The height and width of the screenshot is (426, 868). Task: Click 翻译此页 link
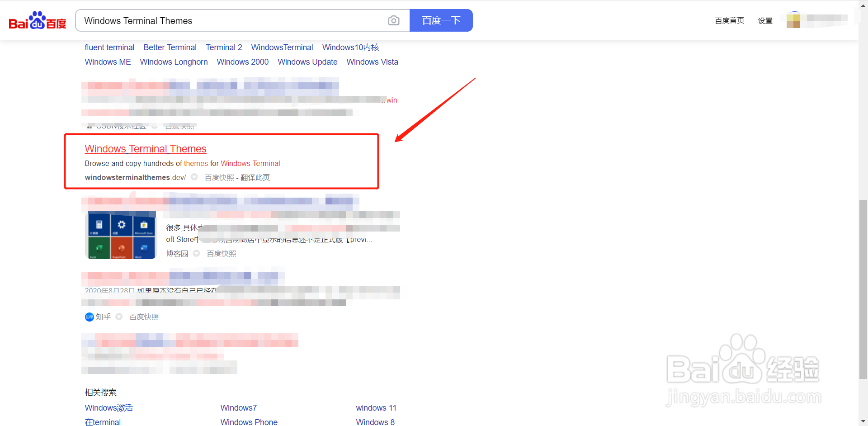pos(255,178)
